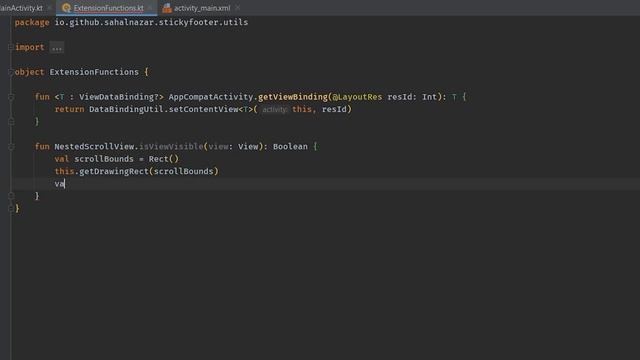Click scrollBounds argument inside getDrawingRect
Viewport: 640px width, 360px height.
pyautogui.click(x=184, y=171)
